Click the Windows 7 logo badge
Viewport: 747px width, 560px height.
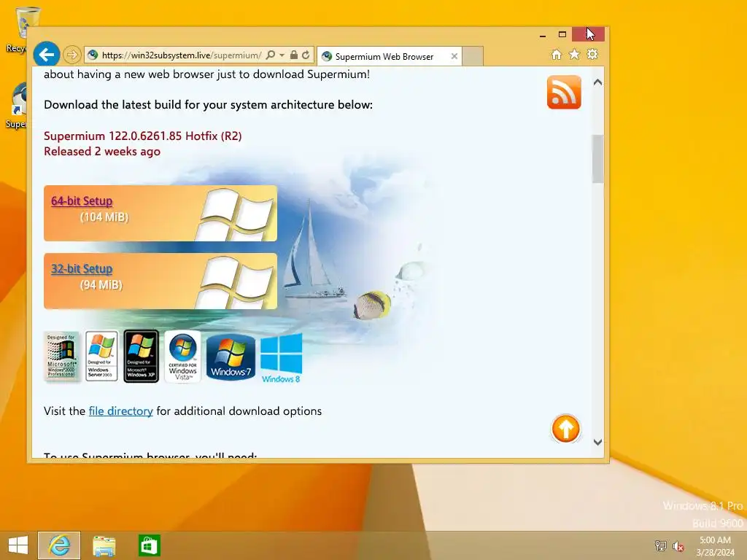[231, 357]
